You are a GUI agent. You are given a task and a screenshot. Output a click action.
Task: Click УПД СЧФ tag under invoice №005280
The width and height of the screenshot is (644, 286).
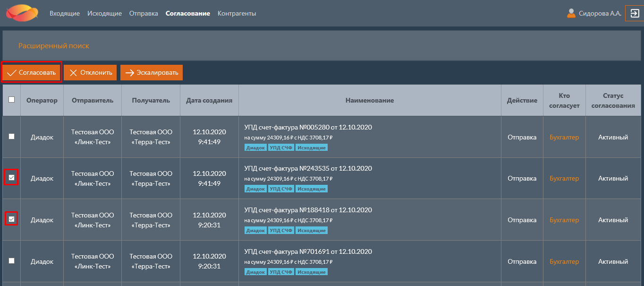(281, 147)
